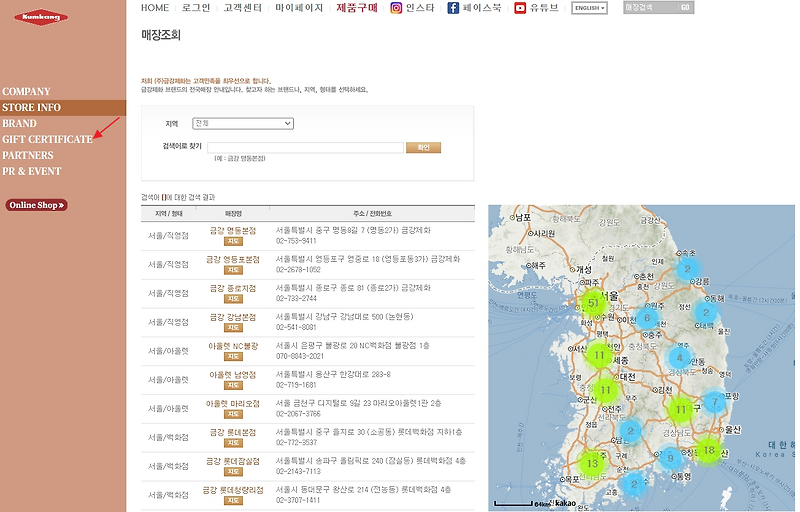Open the 아울렛 남영점 store link

(x=233, y=375)
